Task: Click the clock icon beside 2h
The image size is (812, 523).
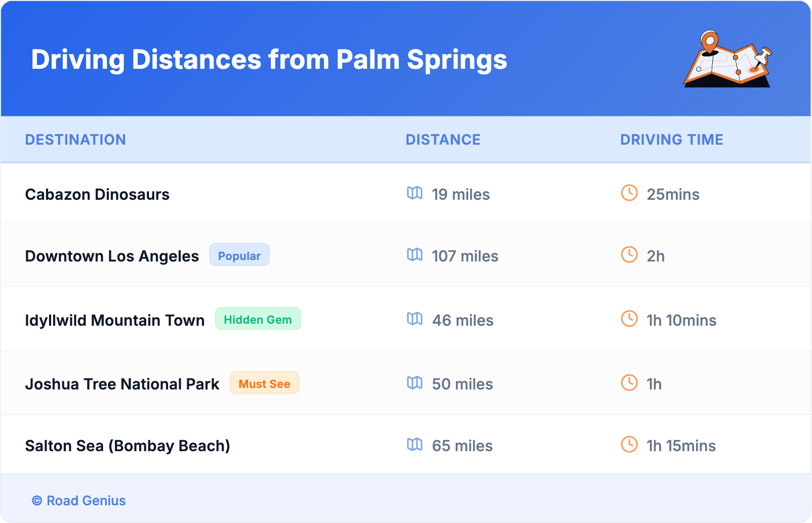Action: click(x=629, y=254)
